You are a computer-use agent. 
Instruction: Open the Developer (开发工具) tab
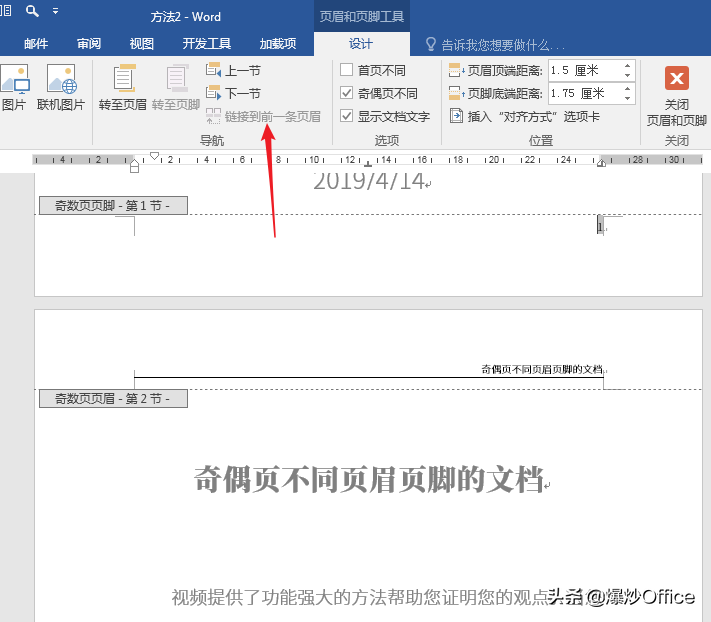[x=207, y=44]
